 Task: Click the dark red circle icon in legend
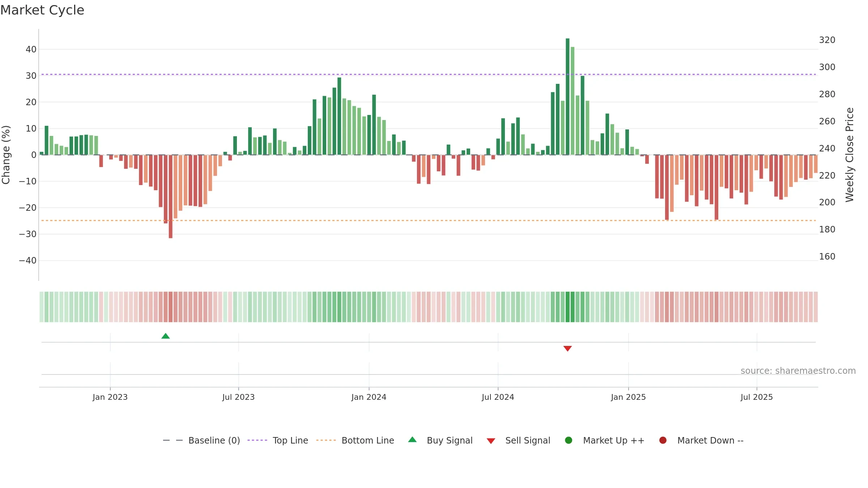pyautogui.click(x=663, y=440)
